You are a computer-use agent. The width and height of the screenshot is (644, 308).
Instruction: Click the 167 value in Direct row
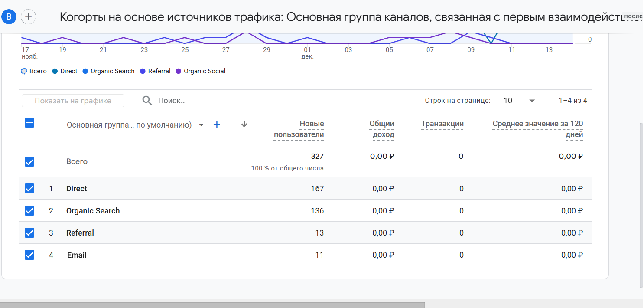(317, 189)
